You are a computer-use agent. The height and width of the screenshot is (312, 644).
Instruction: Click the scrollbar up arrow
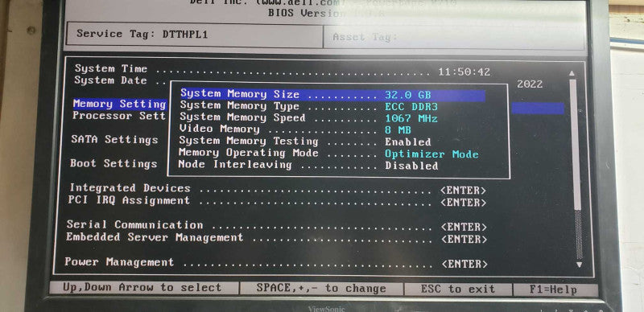[x=572, y=73]
